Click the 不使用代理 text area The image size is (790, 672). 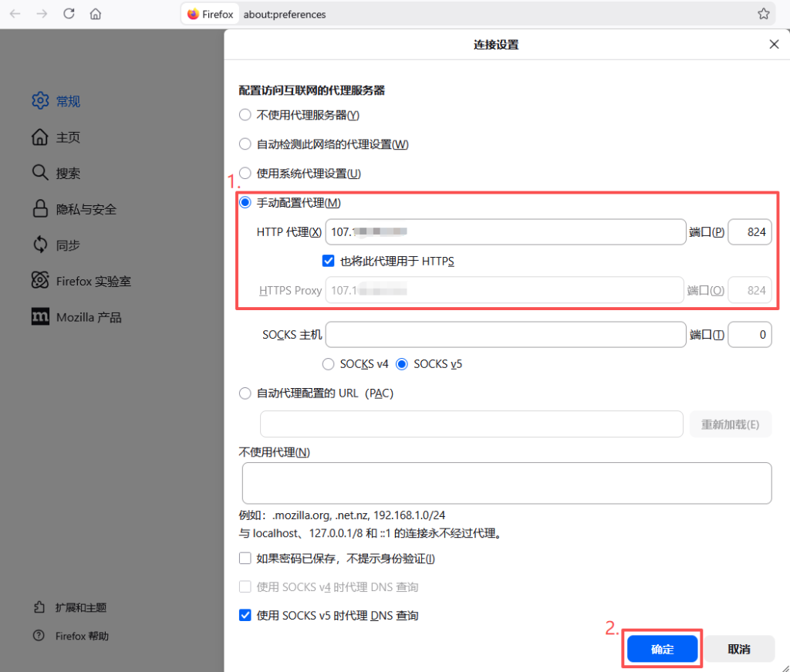506,483
